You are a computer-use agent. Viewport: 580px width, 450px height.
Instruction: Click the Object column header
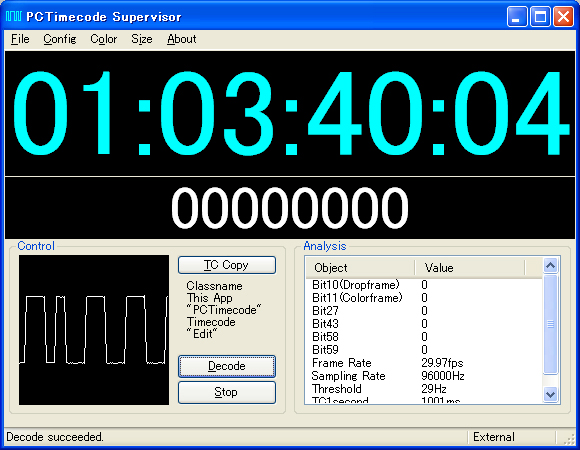pos(360,268)
